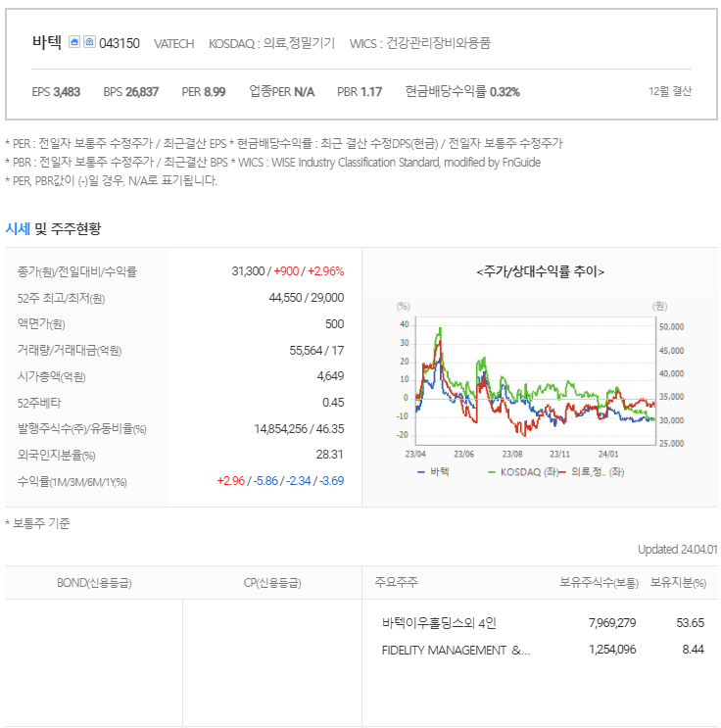This screenshot has width=721, height=728.
Task: Click the 14,854,256 / 46.35 value
Action: [299, 429]
